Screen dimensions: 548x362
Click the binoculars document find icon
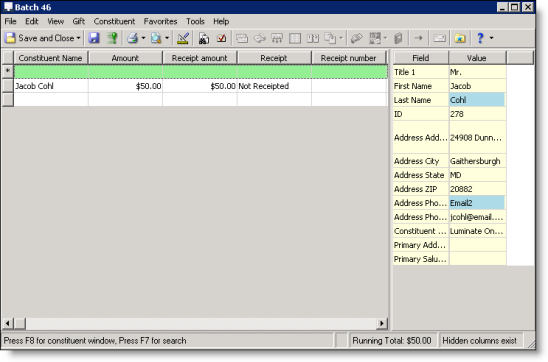pyautogui.click(x=203, y=38)
